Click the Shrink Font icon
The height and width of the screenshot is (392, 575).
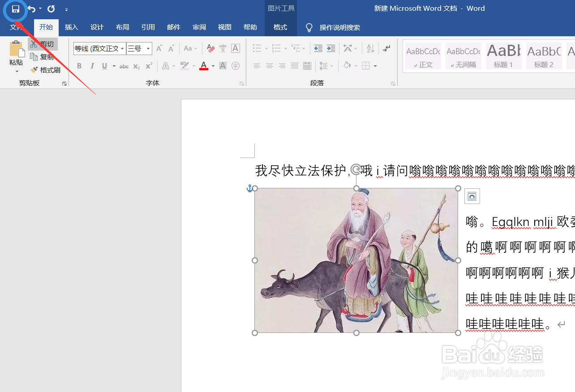coord(171,48)
